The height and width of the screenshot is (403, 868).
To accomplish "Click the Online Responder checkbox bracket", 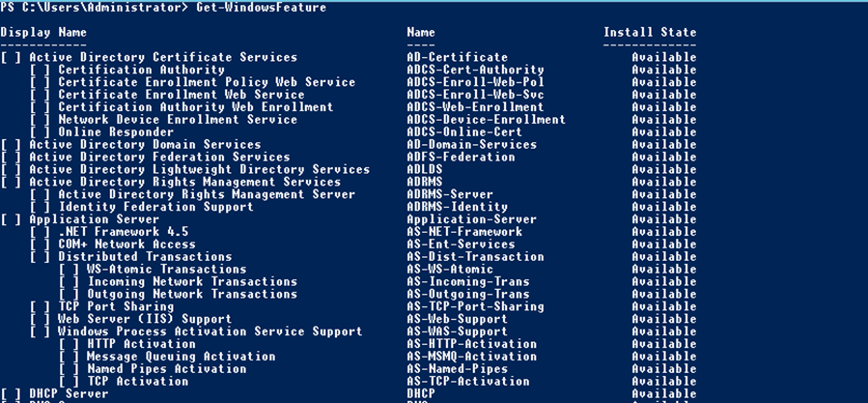I will coord(40,132).
